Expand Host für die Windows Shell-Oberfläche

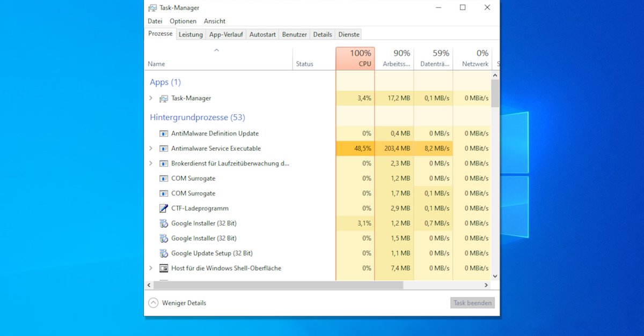click(151, 268)
